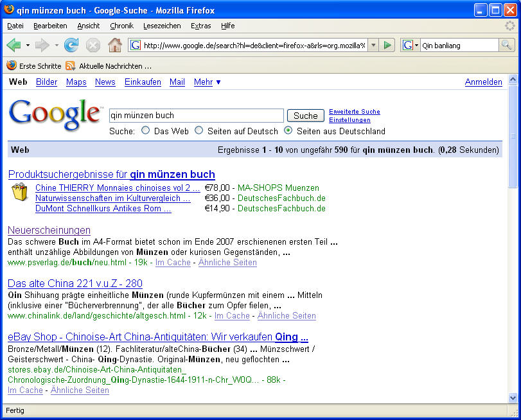Open 'Das alte China 221 v.u.Z - 280' result
The height and width of the screenshot is (420, 521).
(75, 283)
